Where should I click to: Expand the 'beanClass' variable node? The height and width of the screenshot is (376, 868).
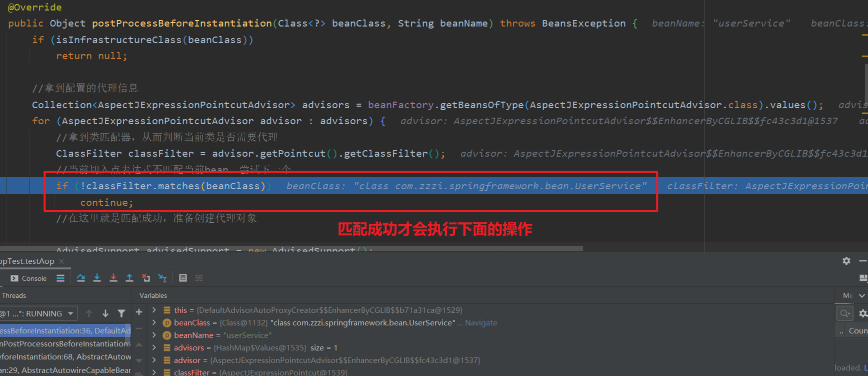coord(154,322)
